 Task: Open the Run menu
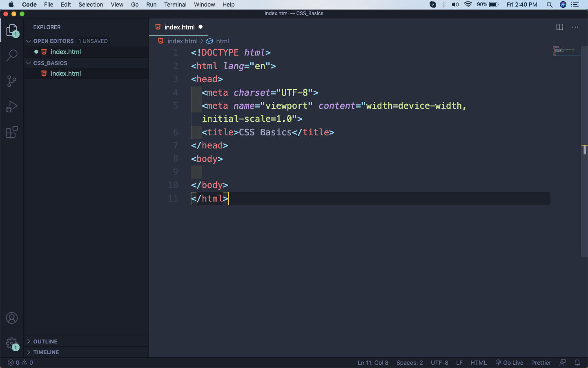click(x=151, y=4)
